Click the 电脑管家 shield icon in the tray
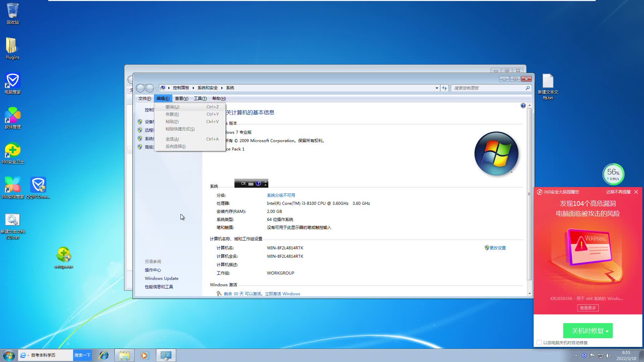 (x=584, y=356)
